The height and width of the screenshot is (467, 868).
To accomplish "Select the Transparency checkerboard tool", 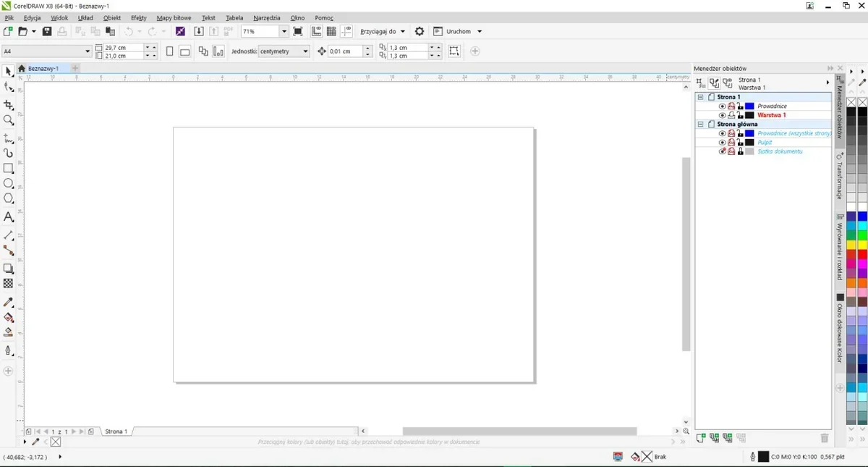I will point(9,284).
